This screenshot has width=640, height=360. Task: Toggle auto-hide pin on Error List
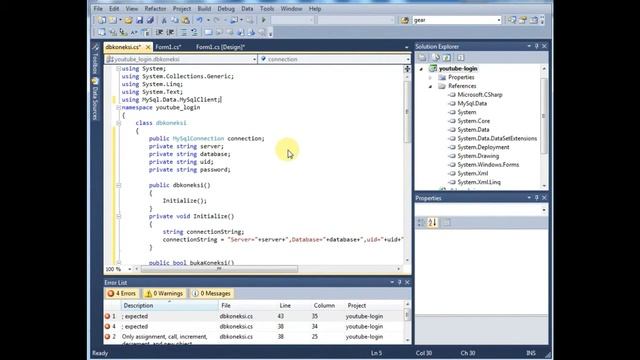tap(399, 282)
